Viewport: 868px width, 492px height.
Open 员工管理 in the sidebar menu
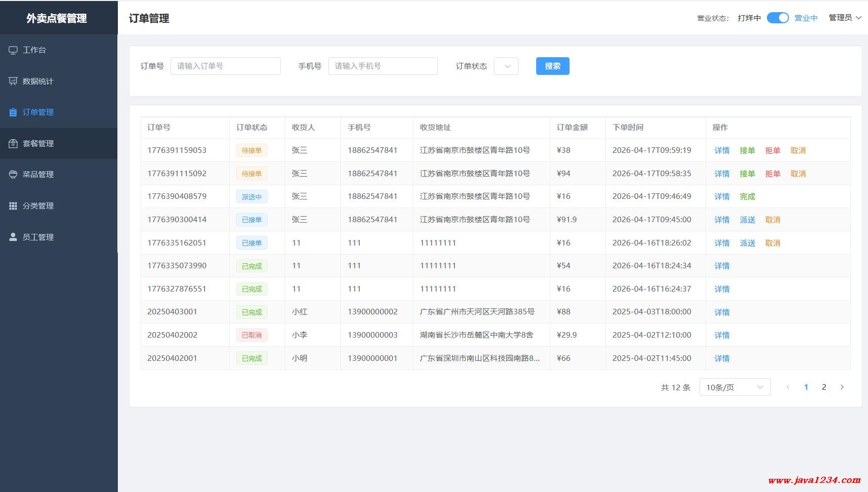(38, 237)
